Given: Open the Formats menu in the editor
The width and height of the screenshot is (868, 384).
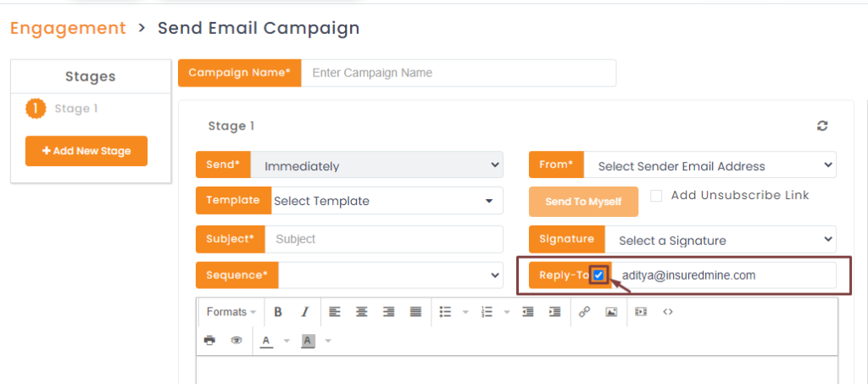Looking at the screenshot, I should coord(231,312).
